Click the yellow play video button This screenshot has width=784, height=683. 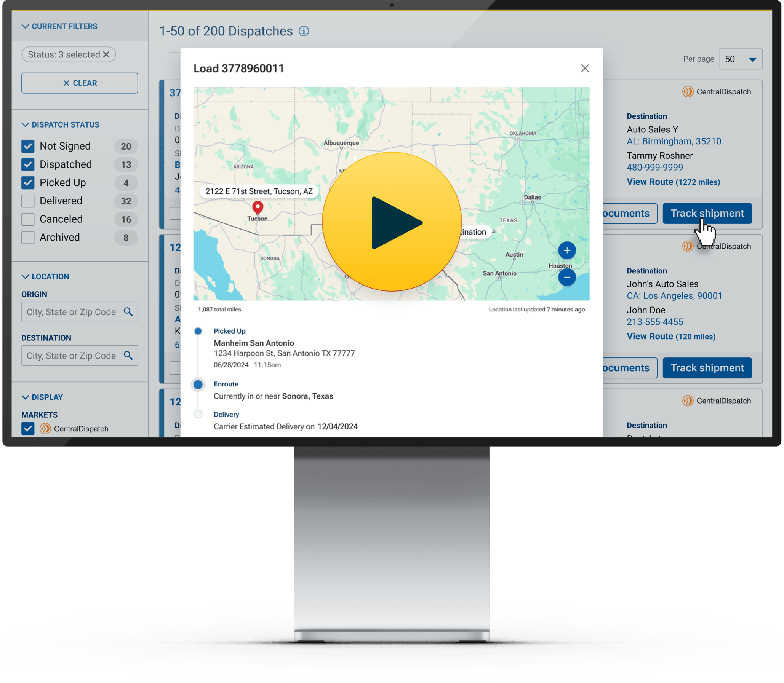(x=392, y=222)
